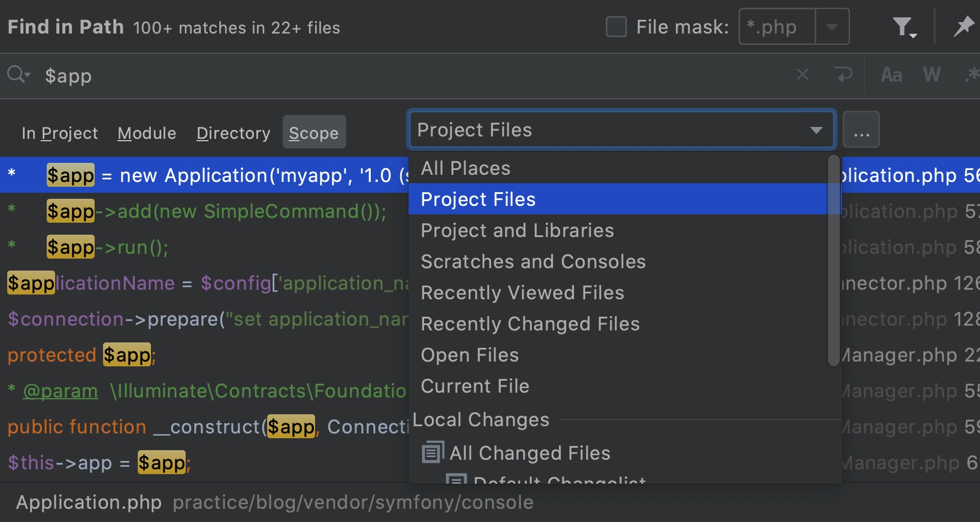This screenshot has width=980, height=522.
Task: Open the file mask *.php dropdown arrow
Action: [x=832, y=27]
